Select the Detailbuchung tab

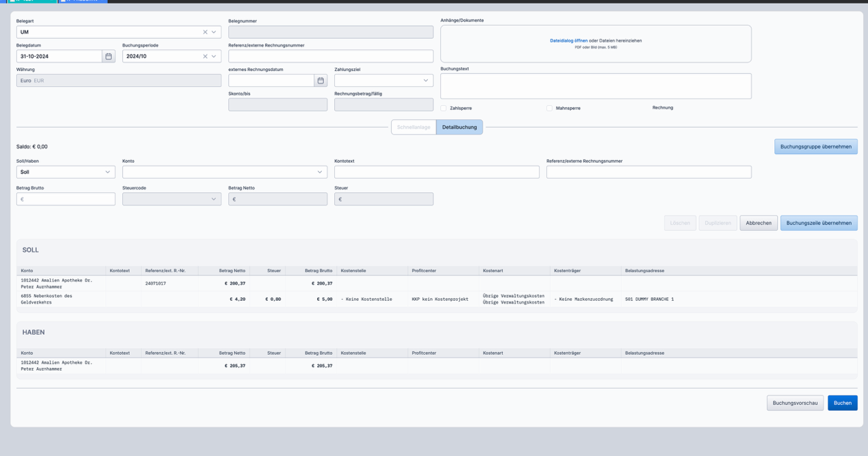pos(459,127)
